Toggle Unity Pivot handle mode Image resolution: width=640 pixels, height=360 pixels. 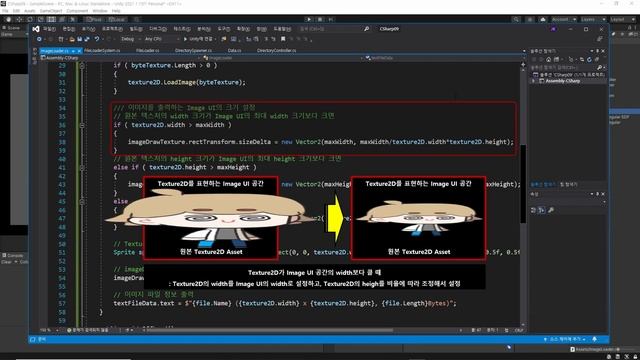click(94, 19)
